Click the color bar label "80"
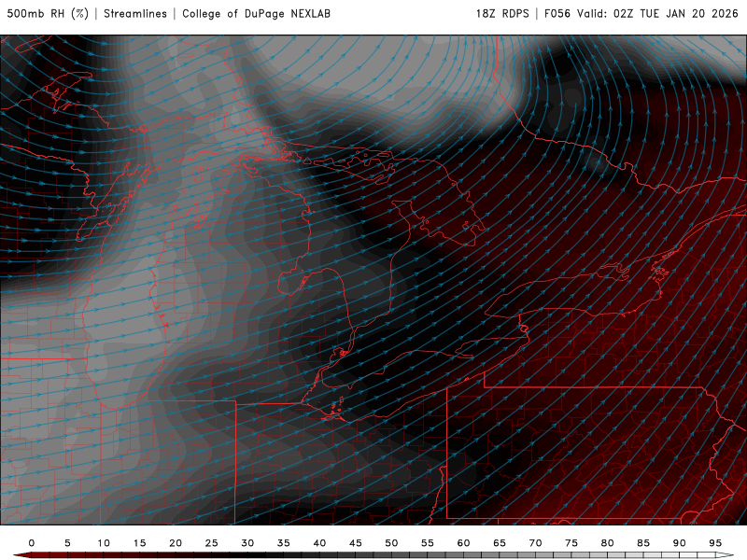This screenshot has width=747, height=560. 608,543
